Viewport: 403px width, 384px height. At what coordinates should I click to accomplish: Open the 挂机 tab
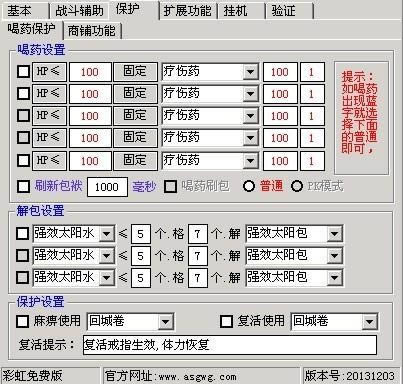click(241, 11)
